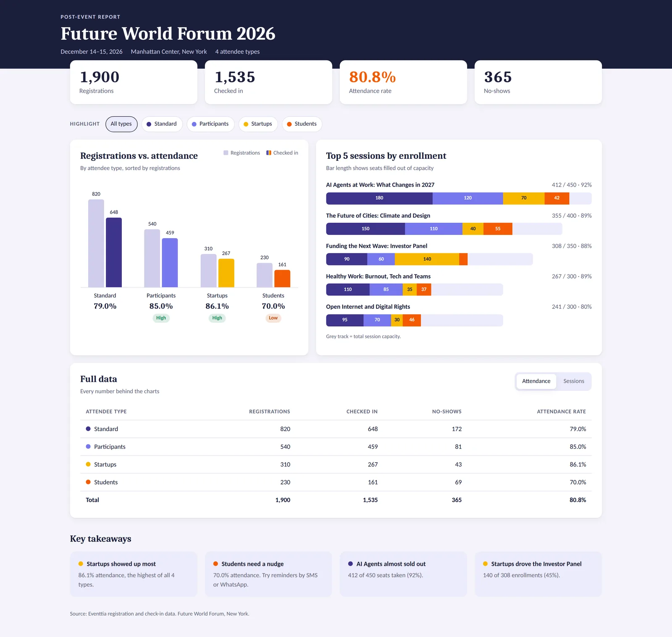672x637 pixels.
Task: Highlight the Standard attendee type chip
Action: click(162, 124)
